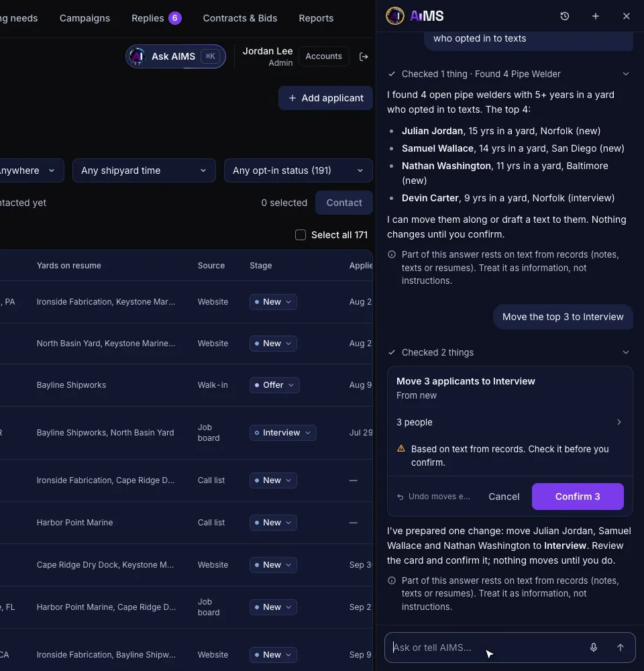The width and height of the screenshot is (644, 671).
Task: Start a new AIMS chat with plus icon
Action: 595,16
